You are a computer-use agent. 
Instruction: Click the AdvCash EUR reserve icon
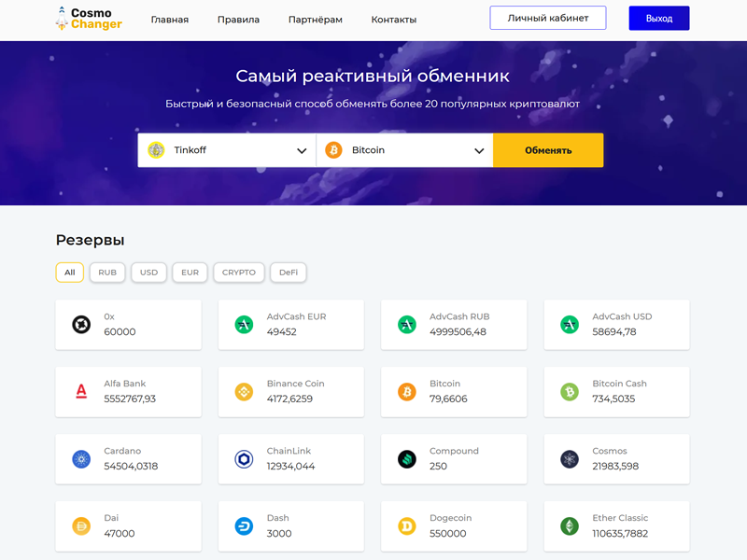[x=245, y=324]
